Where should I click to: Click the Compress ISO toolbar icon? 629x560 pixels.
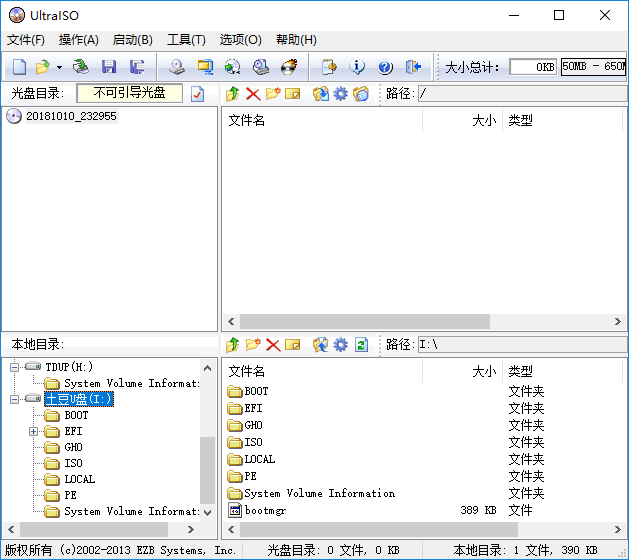205,67
